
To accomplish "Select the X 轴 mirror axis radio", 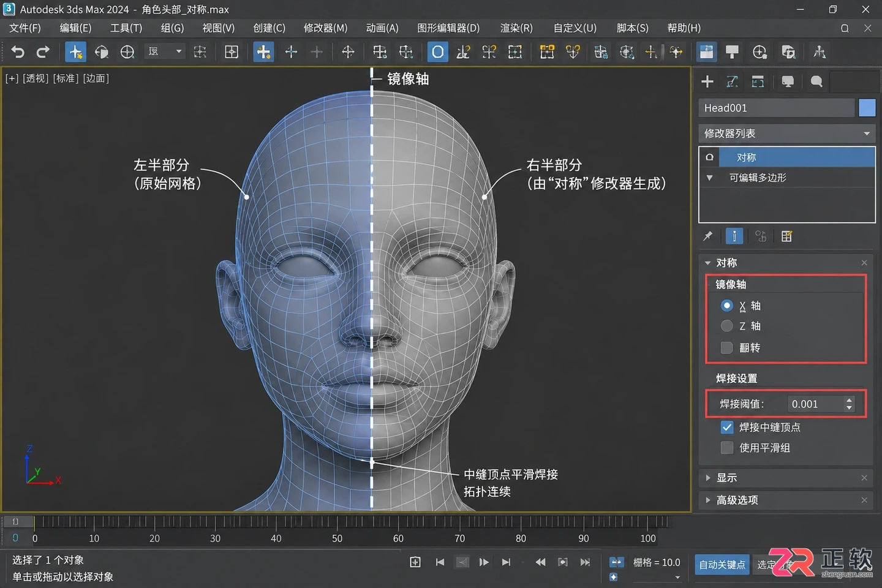I will point(727,306).
